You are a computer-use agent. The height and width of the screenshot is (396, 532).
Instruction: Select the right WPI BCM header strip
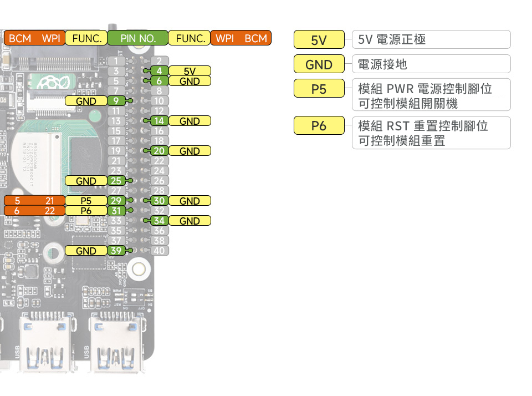tap(241, 38)
